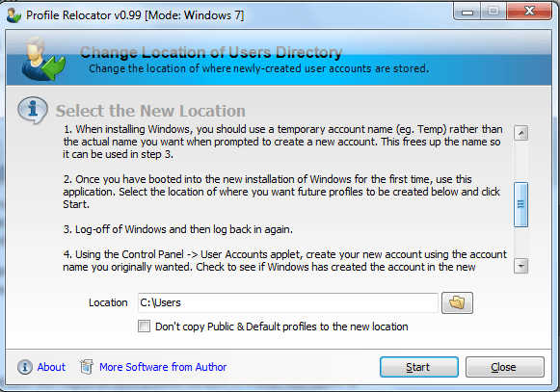The height and width of the screenshot is (392, 560).
Task: Click the More Software package icon
Action: (86, 367)
